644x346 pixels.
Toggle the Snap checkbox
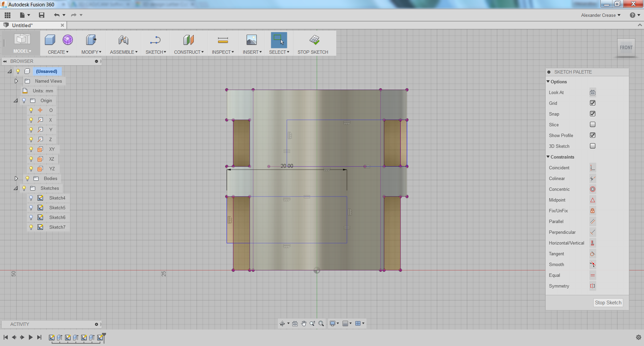593,114
